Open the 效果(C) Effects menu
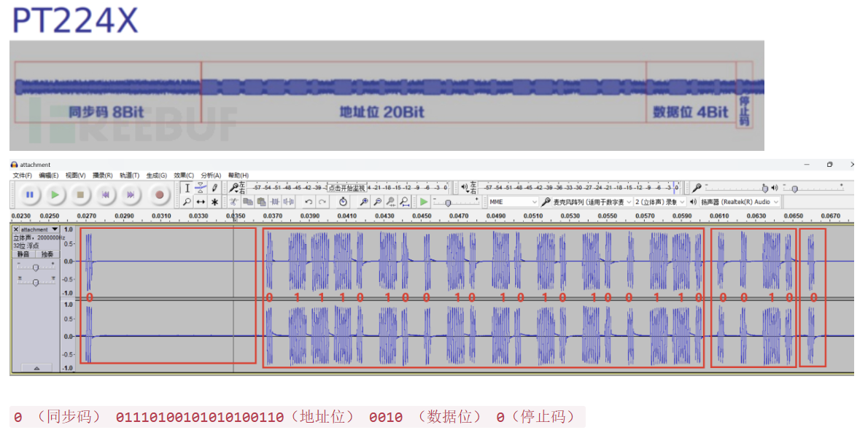 [184, 176]
